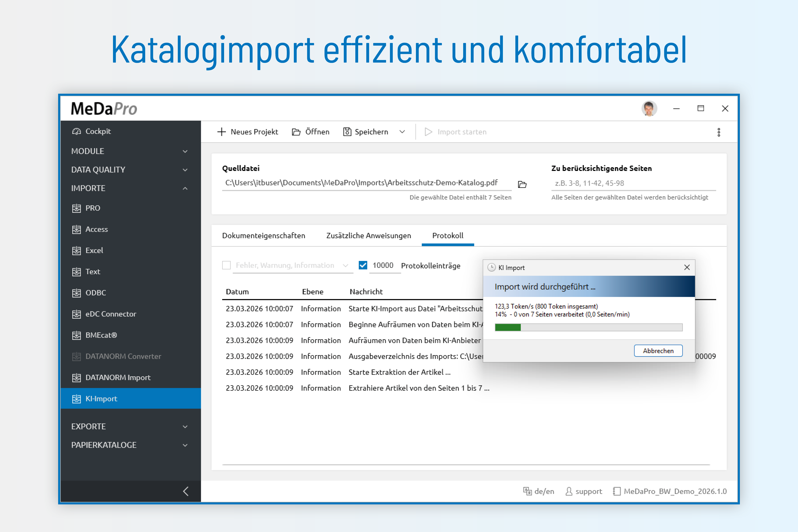The width and height of the screenshot is (798, 532).
Task: Click the Speichern button
Action: tap(365, 132)
